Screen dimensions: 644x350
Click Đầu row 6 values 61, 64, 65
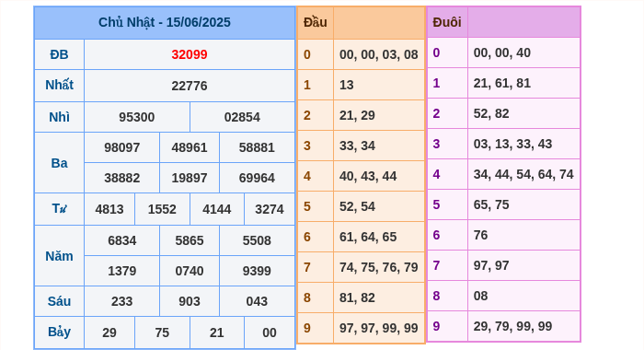point(368,238)
